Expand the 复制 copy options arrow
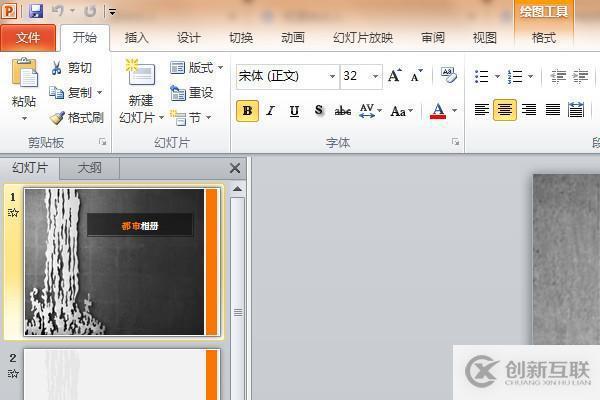600x400 pixels. pos(99,92)
